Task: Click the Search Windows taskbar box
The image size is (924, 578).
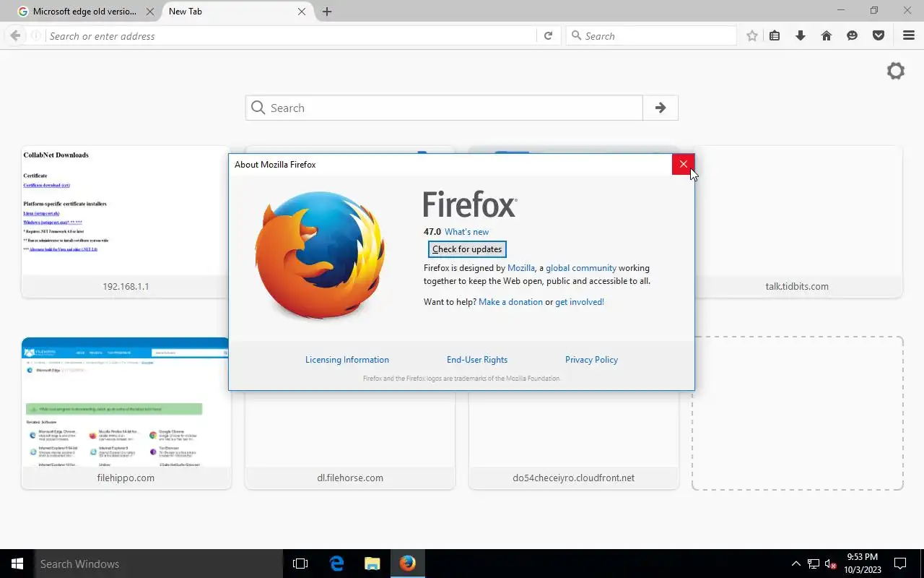Action: click(x=159, y=564)
